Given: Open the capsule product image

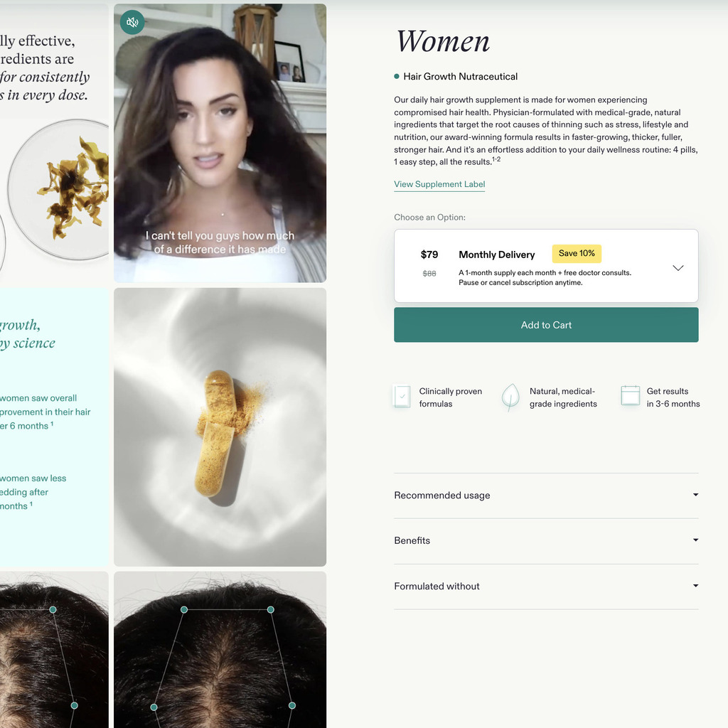Looking at the screenshot, I should pyautogui.click(x=220, y=427).
